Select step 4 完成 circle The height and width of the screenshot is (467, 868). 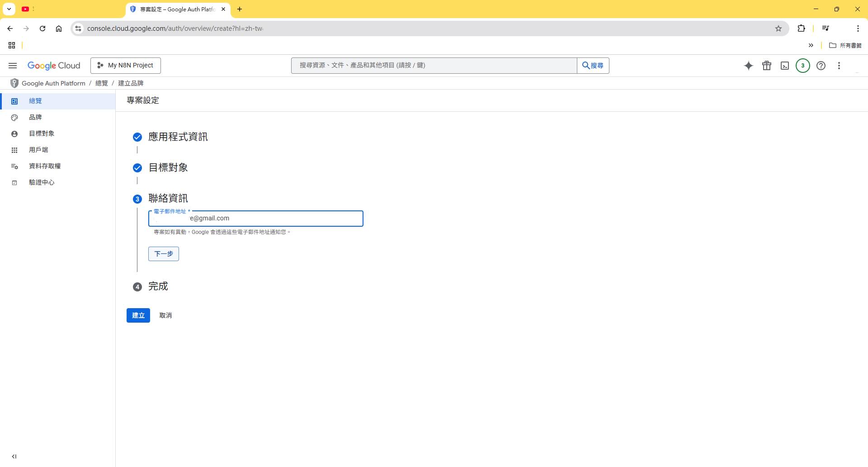137,286
